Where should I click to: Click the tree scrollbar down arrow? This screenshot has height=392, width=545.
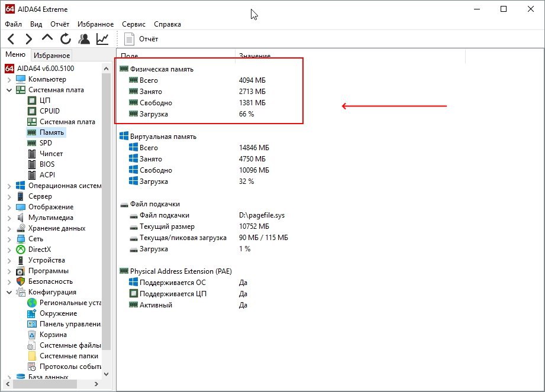[x=107, y=374]
